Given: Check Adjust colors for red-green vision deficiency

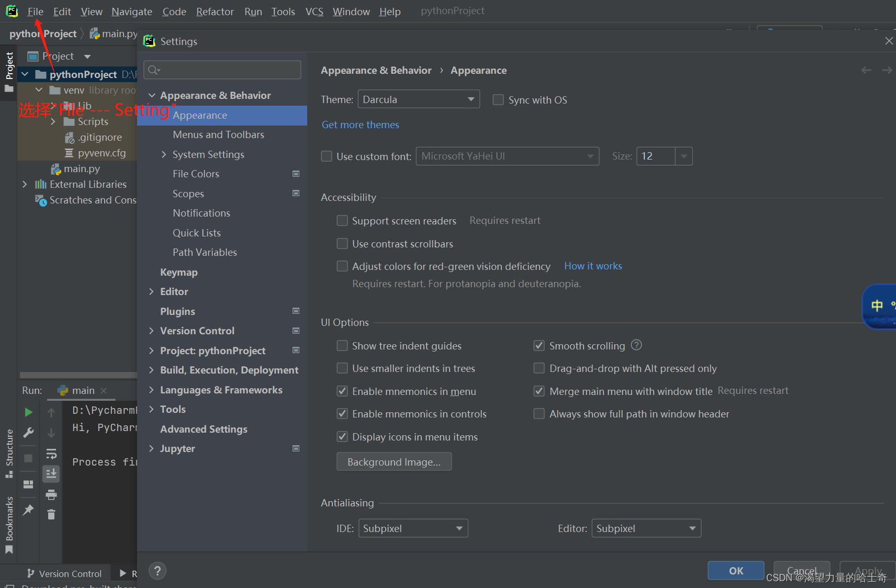Looking at the screenshot, I should (x=342, y=266).
